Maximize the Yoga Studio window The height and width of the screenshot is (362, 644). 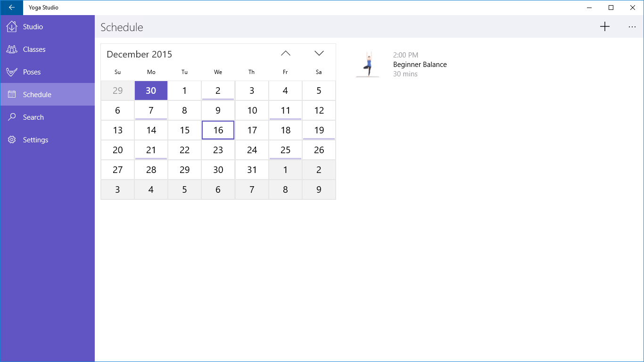[611, 8]
